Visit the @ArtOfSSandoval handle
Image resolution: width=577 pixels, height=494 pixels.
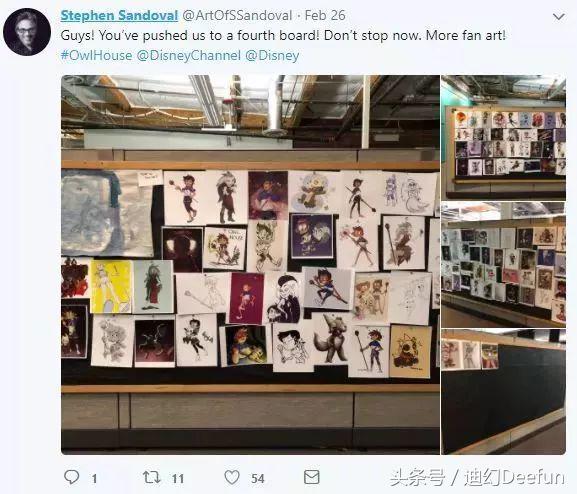click(237, 15)
